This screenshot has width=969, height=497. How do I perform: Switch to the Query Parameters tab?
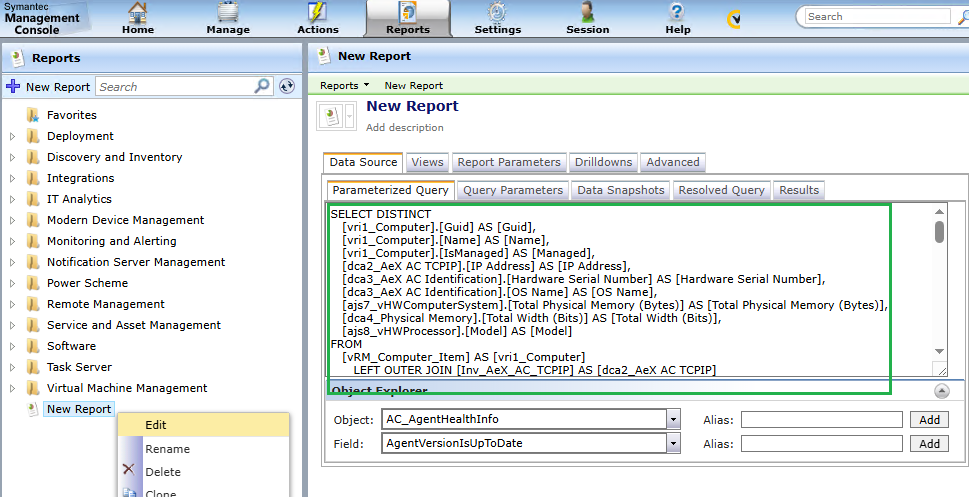click(513, 190)
